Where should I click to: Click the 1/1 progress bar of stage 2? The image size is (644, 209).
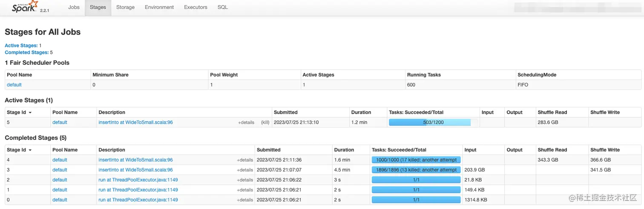pyautogui.click(x=416, y=180)
